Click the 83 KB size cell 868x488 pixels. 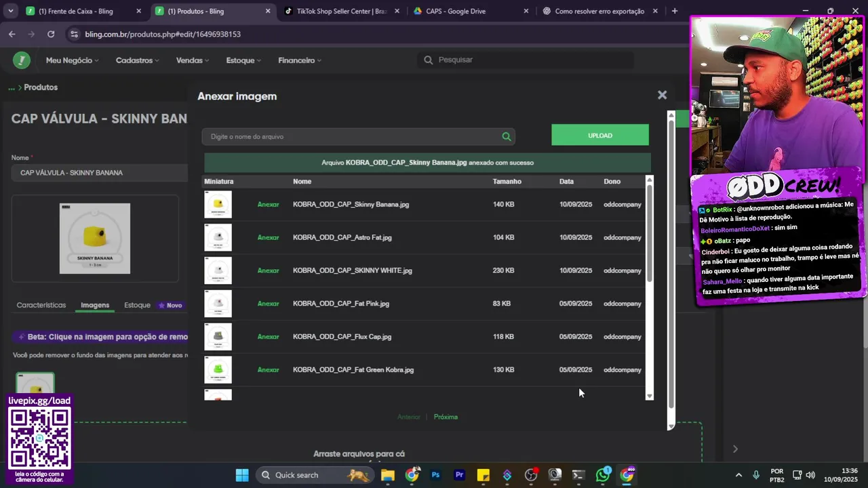pyautogui.click(x=502, y=304)
